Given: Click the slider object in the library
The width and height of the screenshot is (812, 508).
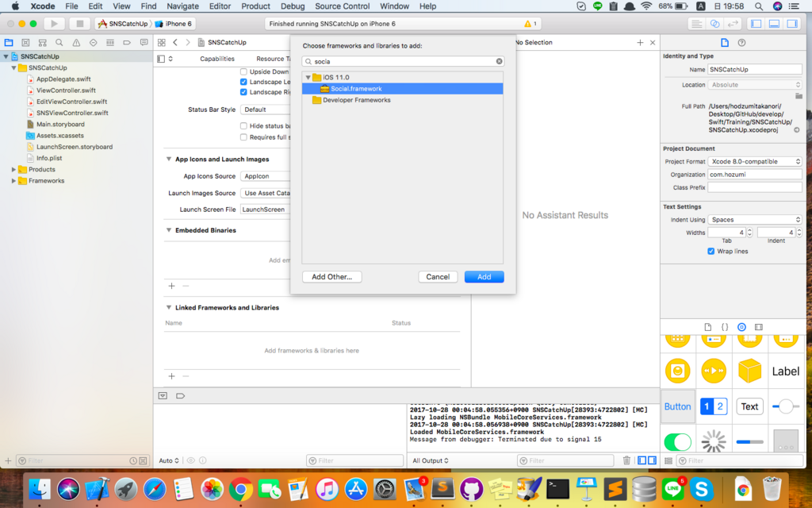Looking at the screenshot, I should point(786,406).
